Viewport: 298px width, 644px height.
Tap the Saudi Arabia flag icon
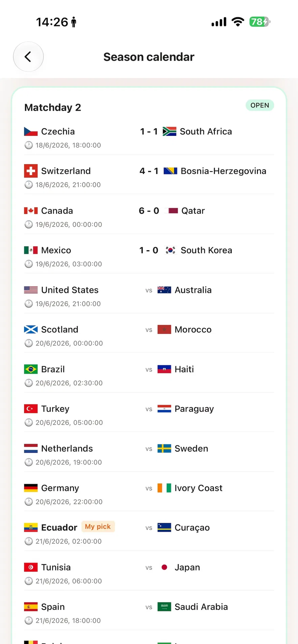pos(164,607)
